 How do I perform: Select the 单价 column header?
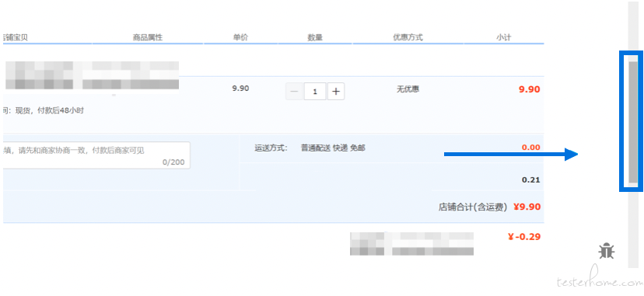pyautogui.click(x=240, y=37)
